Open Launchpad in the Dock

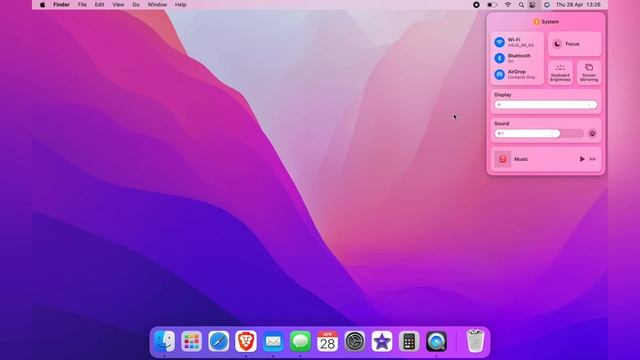191,341
